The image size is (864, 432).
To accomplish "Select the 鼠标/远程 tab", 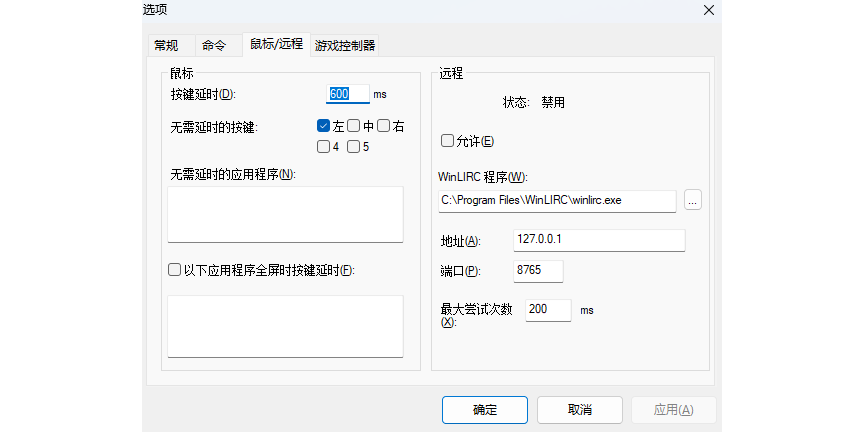I will point(275,44).
